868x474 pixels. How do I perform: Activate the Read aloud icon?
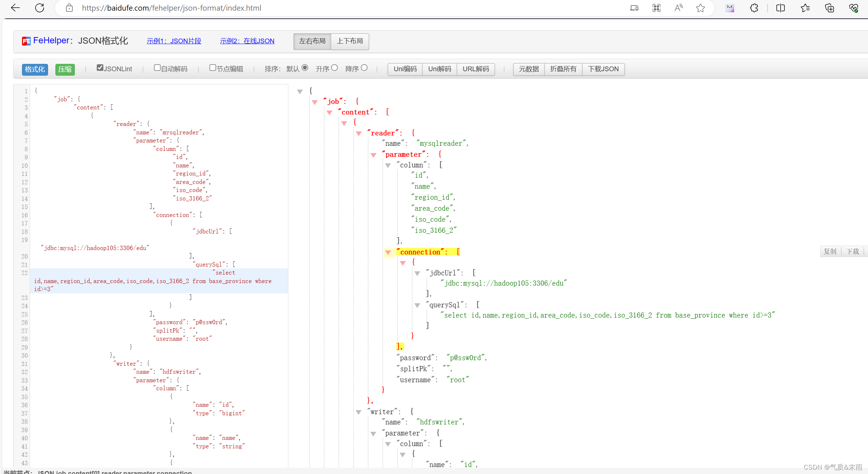(678, 8)
